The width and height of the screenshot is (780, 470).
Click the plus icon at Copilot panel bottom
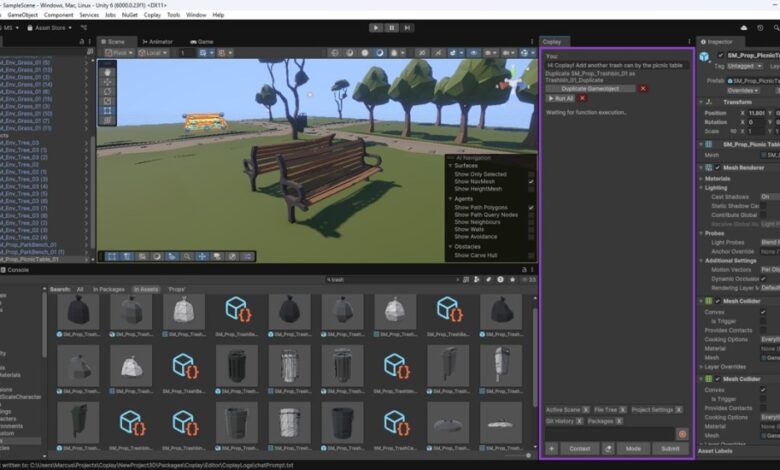(552, 449)
